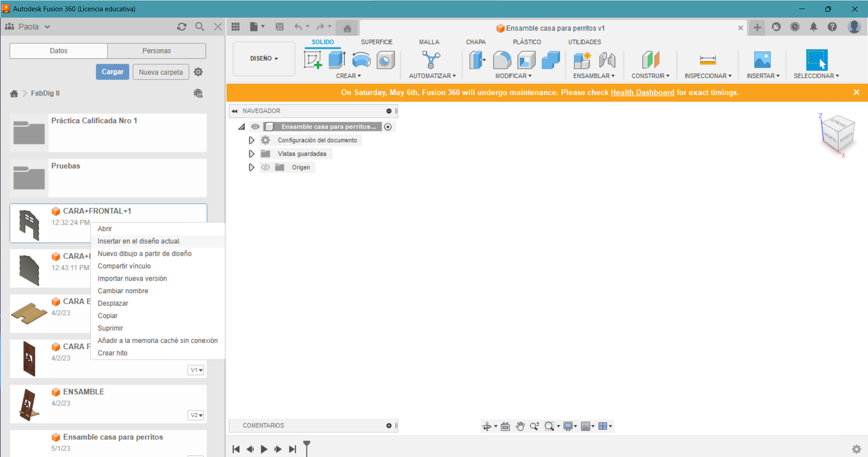Viewport: 868px width, 457px height.
Task: Switch to the SUPERFICIE tab
Action: tap(377, 42)
